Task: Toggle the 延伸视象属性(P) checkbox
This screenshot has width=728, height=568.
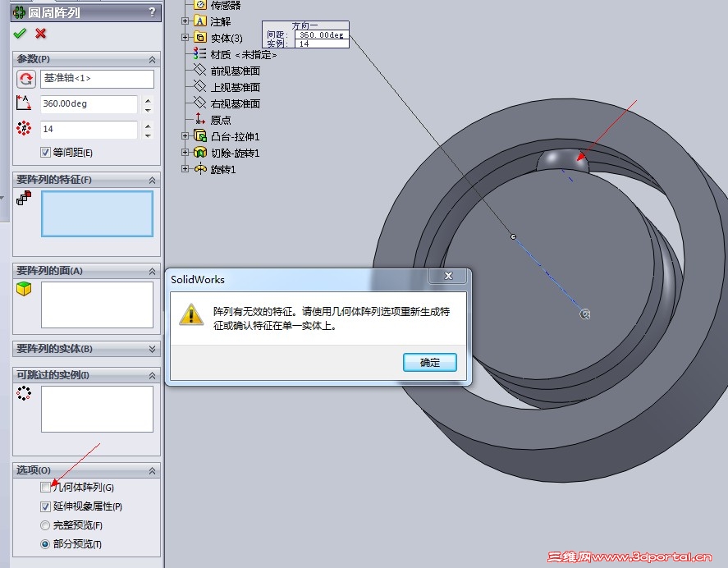Action: pyautogui.click(x=45, y=506)
